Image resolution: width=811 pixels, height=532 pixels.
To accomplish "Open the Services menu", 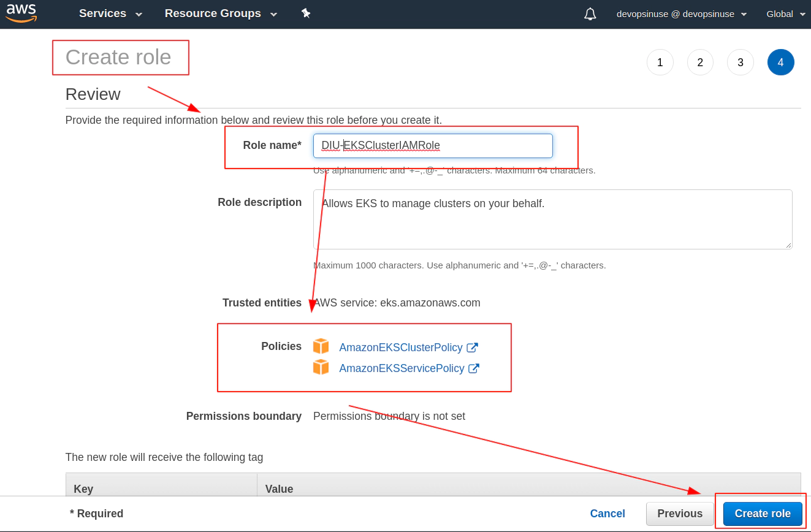I will (110, 13).
